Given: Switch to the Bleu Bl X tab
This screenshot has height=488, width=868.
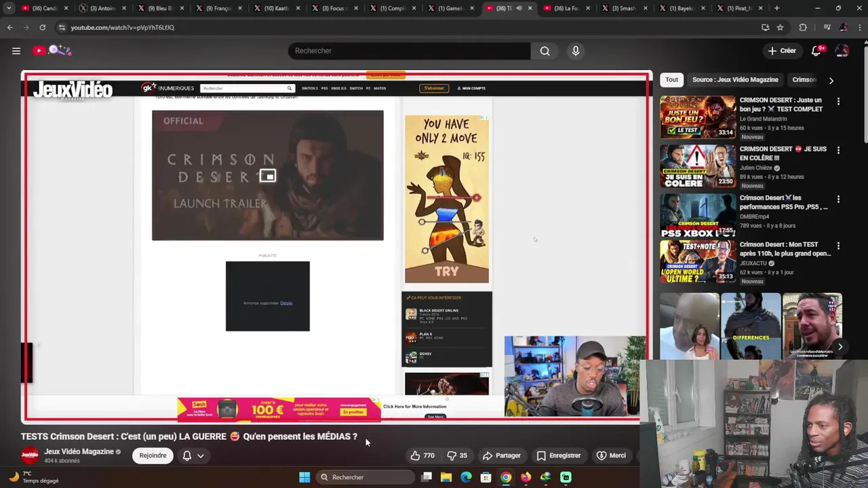Looking at the screenshot, I should coord(161,8).
